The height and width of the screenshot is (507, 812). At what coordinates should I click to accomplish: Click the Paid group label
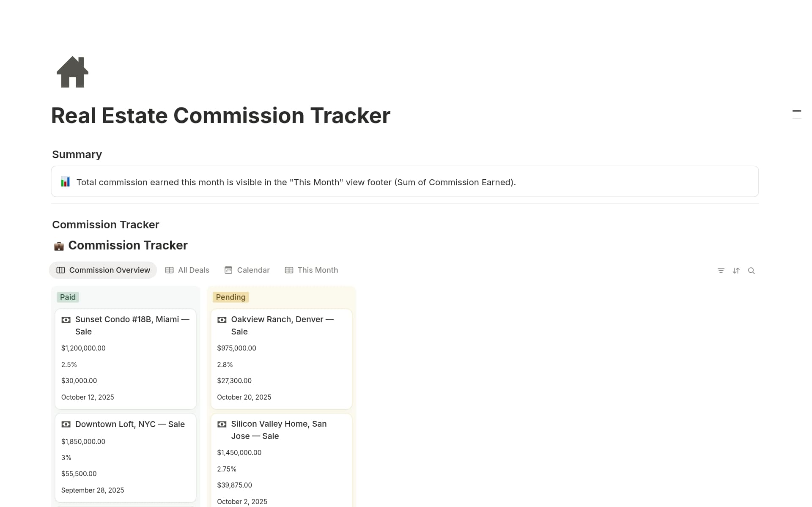pyautogui.click(x=68, y=297)
